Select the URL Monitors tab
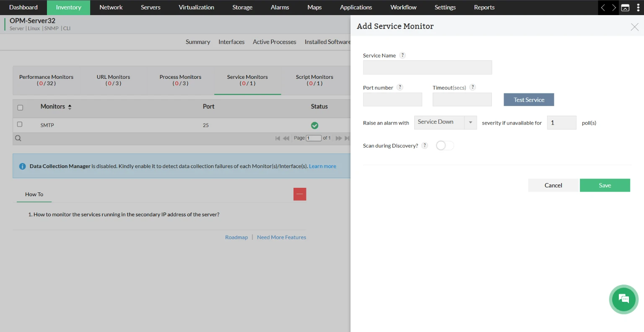Viewport: 644px width, 332px height. pos(113,80)
